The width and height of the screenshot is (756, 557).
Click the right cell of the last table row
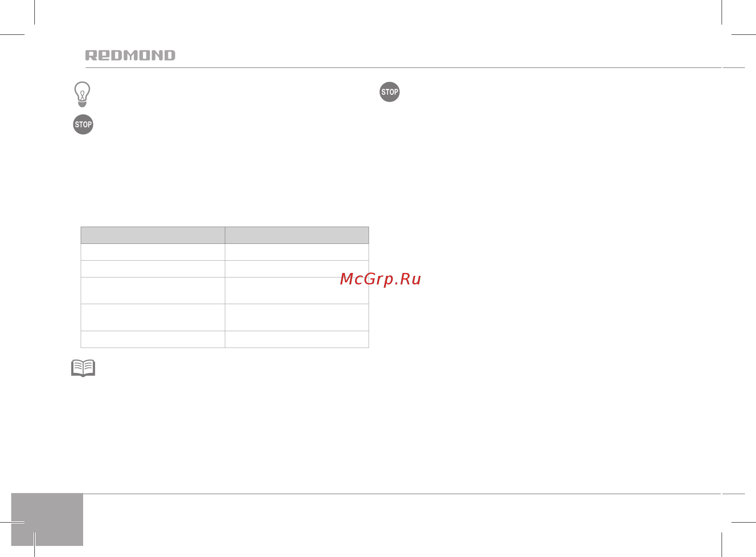(x=297, y=339)
